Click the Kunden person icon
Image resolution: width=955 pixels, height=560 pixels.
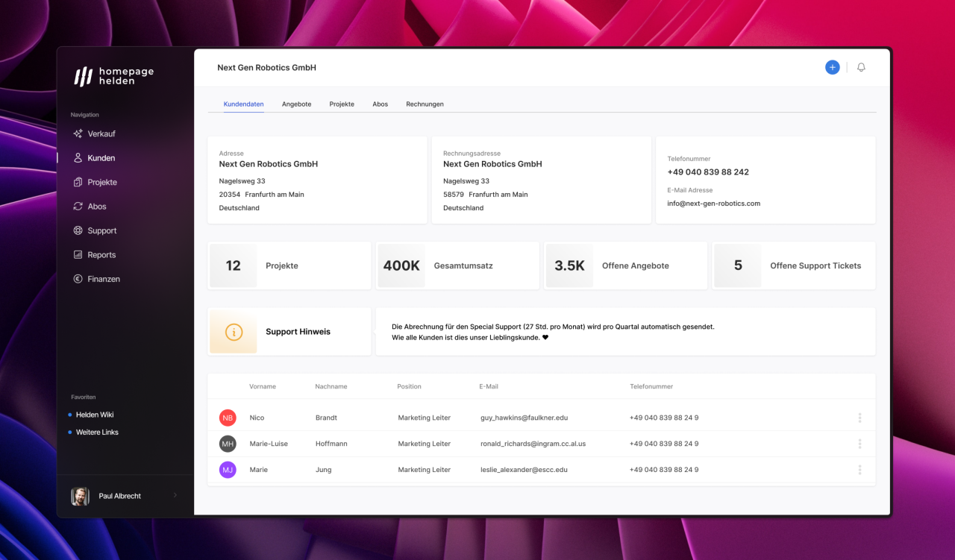pyautogui.click(x=78, y=158)
